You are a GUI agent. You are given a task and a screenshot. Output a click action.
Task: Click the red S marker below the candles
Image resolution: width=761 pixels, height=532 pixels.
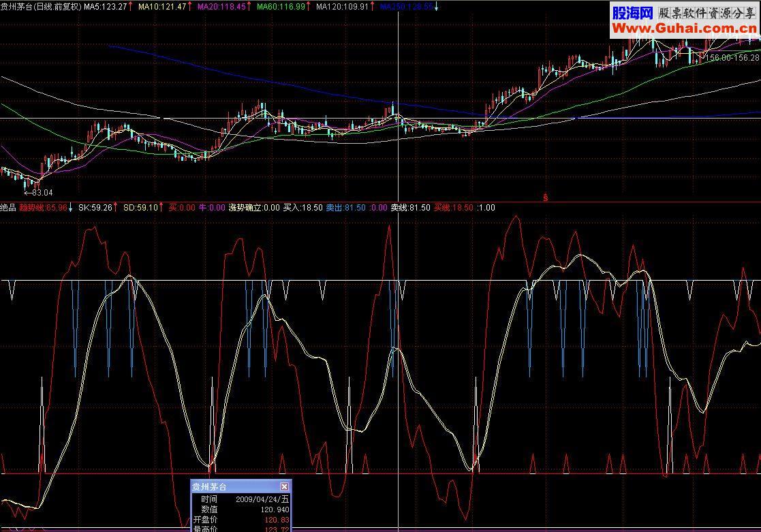(546, 198)
